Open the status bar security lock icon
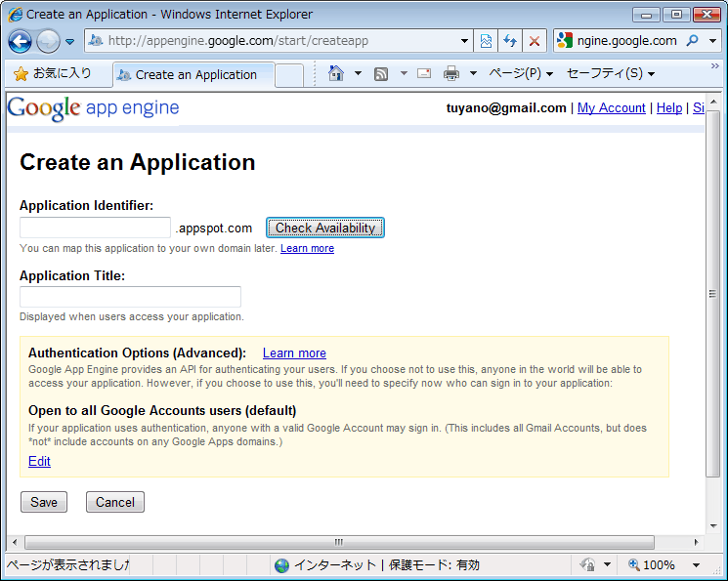This screenshot has height=581, width=728. [x=587, y=564]
